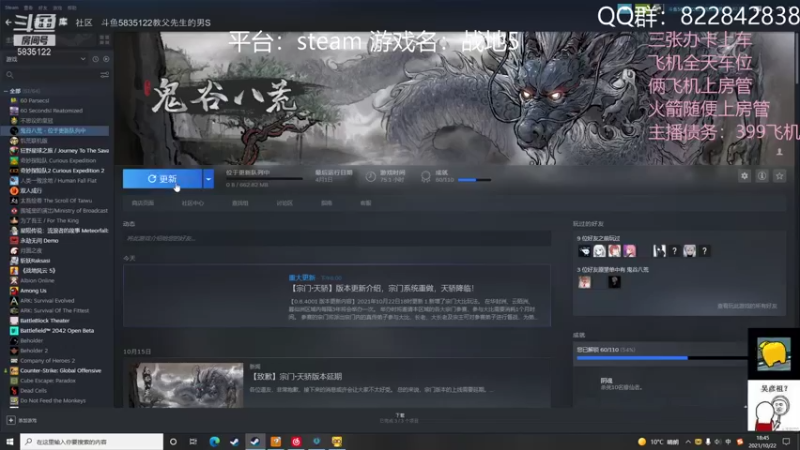Select 60 Parsecs! in game list
Viewport: 800px width, 450px height.
coord(35,101)
